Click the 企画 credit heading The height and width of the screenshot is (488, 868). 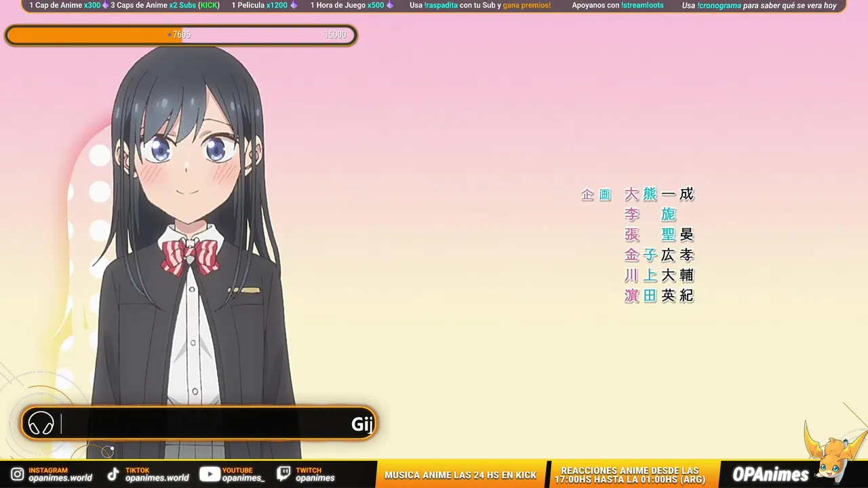(x=596, y=195)
